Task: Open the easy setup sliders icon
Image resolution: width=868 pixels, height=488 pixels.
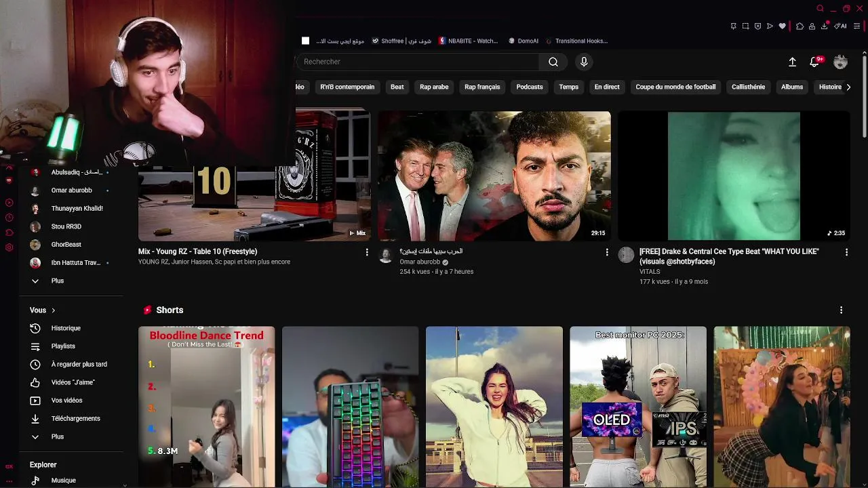Action: (857, 26)
